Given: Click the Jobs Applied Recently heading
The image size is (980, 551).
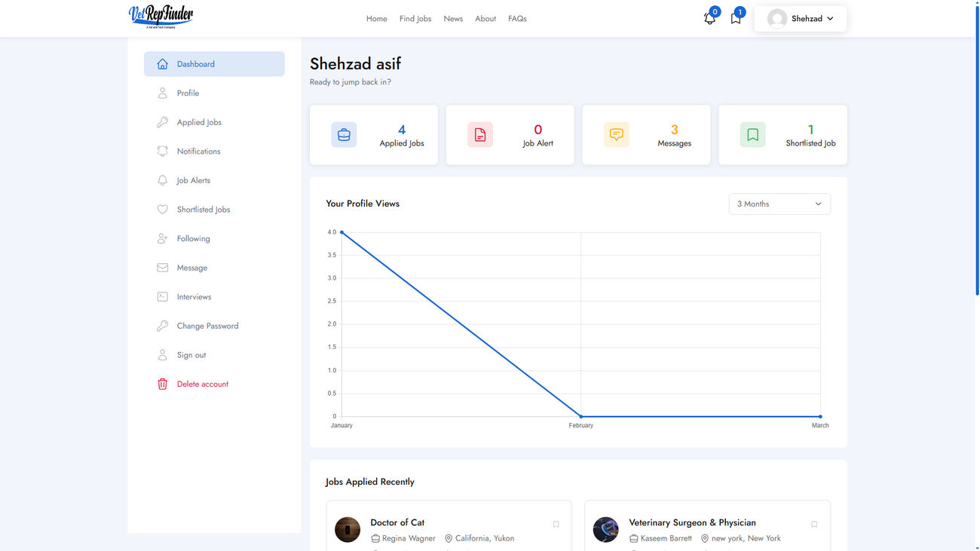Looking at the screenshot, I should tap(370, 482).
